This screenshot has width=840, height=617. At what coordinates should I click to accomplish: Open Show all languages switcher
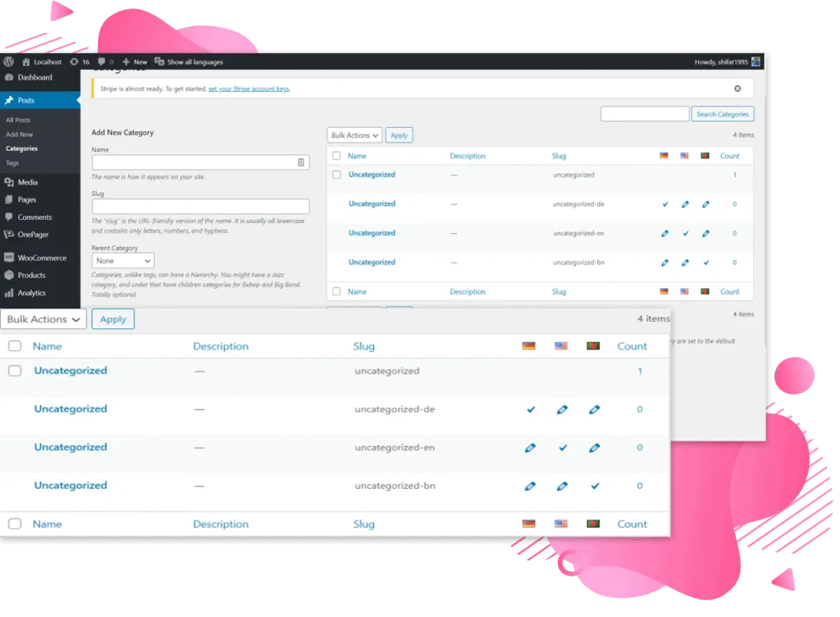[x=189, y=62]
